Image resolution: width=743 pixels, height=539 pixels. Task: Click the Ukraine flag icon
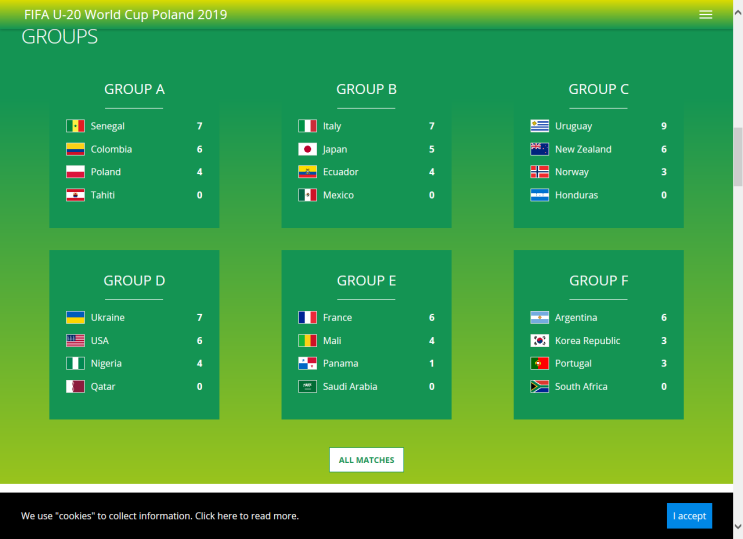click(x=75, y=318)
